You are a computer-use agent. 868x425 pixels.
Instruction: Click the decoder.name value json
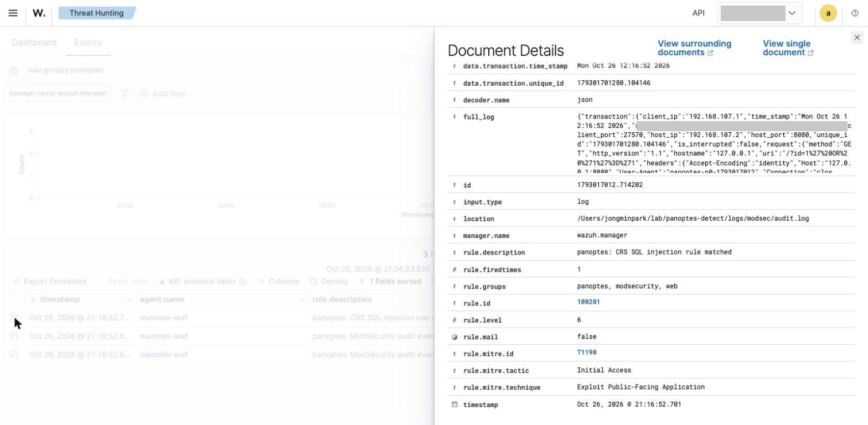tap(585, 100)
